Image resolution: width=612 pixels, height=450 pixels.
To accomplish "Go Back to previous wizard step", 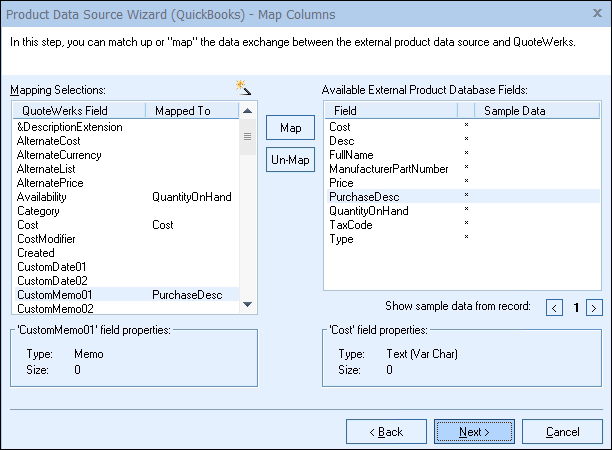I will coord(387,432).
